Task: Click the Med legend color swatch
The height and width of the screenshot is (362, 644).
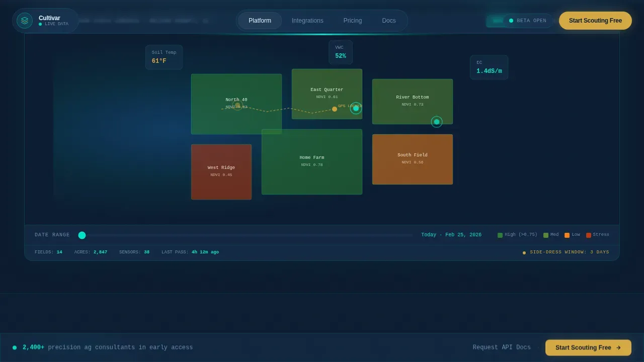Action: coord(546,235)
